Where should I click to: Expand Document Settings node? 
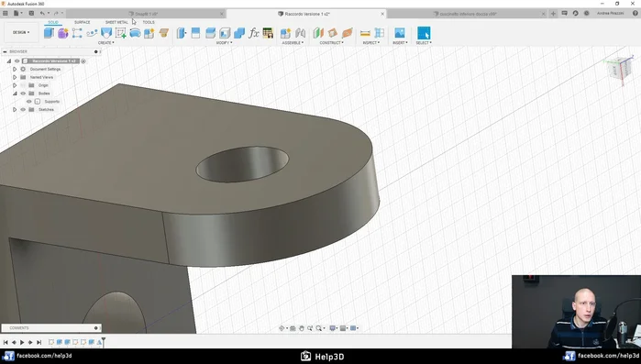coord(15,69)
